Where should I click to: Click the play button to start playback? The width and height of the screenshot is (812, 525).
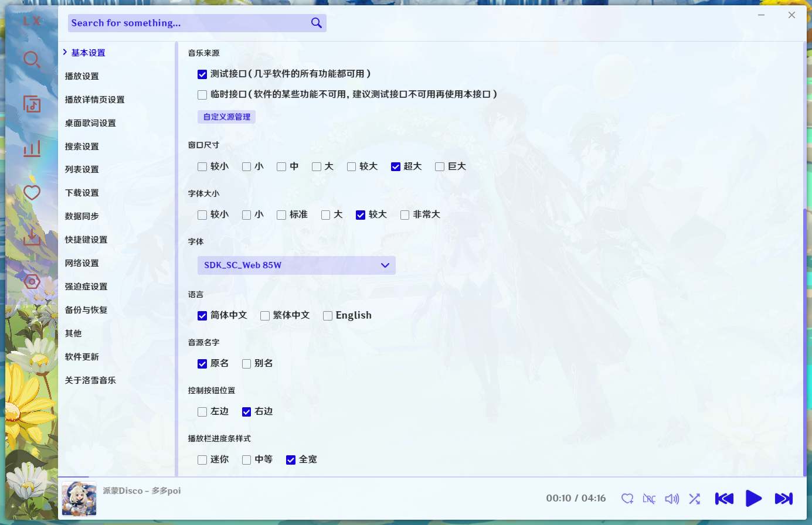pyautogui.click(x=754, y=499)
